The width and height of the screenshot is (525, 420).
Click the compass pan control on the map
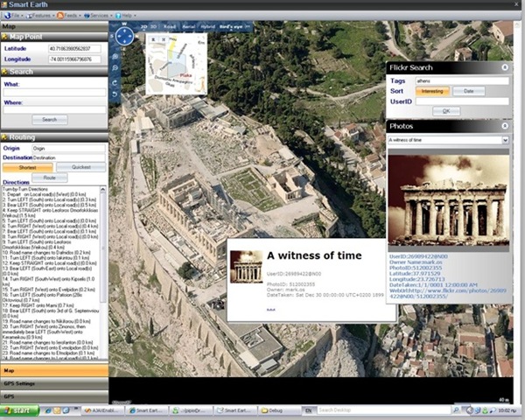click(124, 36)
